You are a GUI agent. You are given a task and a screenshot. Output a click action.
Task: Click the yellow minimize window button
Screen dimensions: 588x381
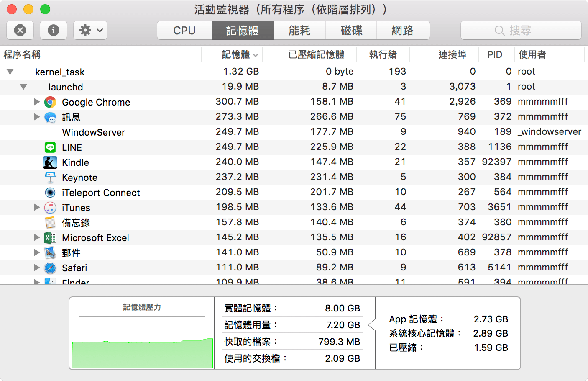(x=28, y=9)
